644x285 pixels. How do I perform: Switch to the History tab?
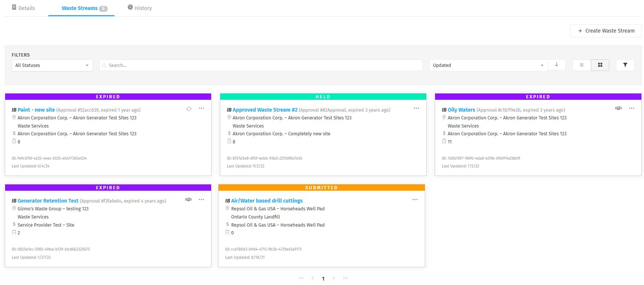click(x=140, y=8)
